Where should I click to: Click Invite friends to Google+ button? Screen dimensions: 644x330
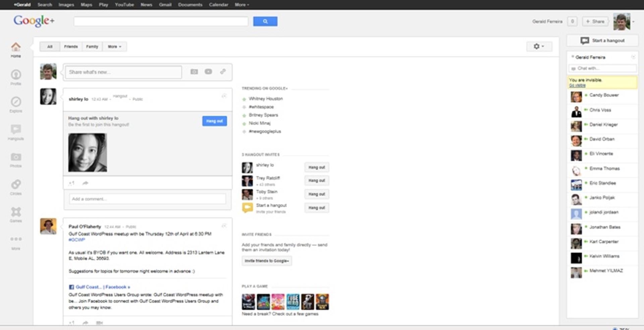pyautogui.click(x=267, y=261)
